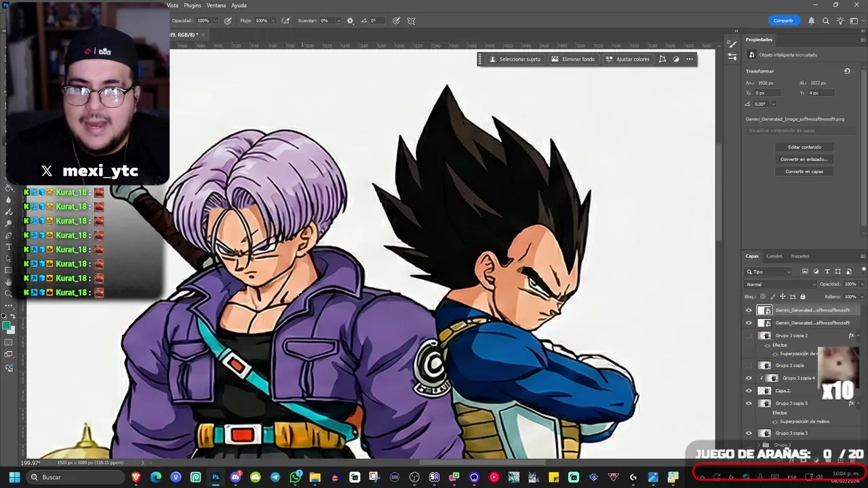The height and width of the screenshot is (488, 868).
Task: Toggle the pressure-for-size icon
Action: 396,21
